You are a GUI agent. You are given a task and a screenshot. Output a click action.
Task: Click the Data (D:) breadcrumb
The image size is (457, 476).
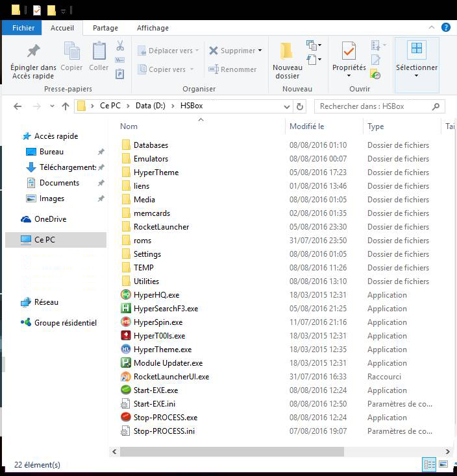[151, 106]
